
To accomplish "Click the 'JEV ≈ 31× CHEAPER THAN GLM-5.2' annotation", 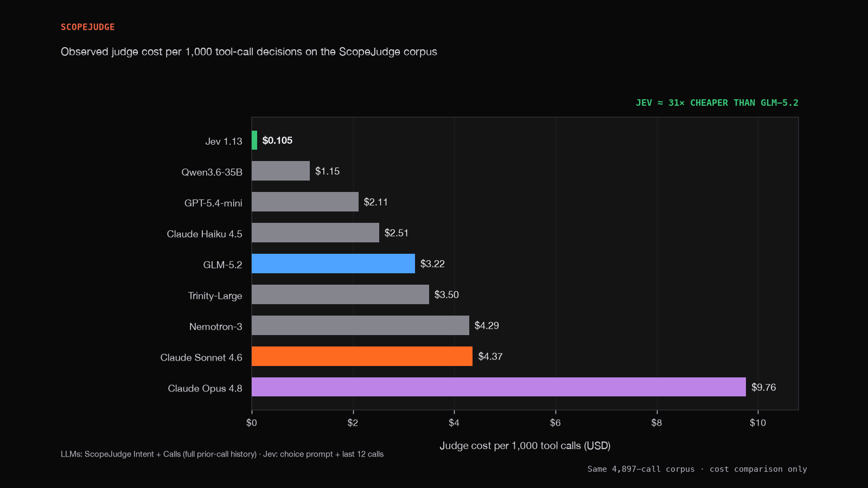I will [x=717, y=103].
